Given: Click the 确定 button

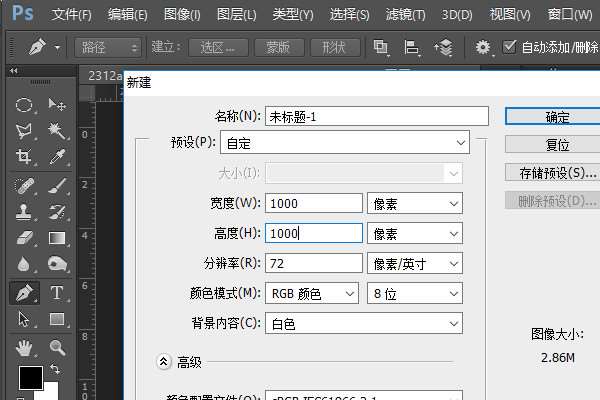Looking at the screenshot, I should (x=553, y=116).
